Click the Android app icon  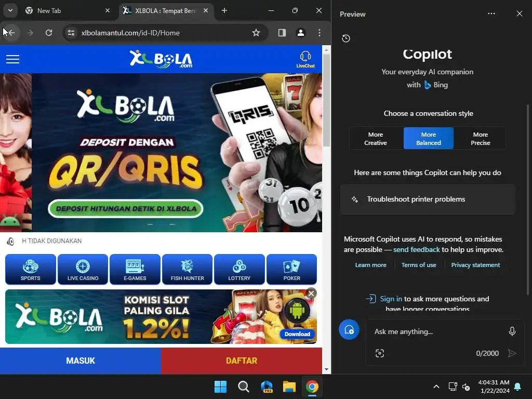click(x=297, y=311)
